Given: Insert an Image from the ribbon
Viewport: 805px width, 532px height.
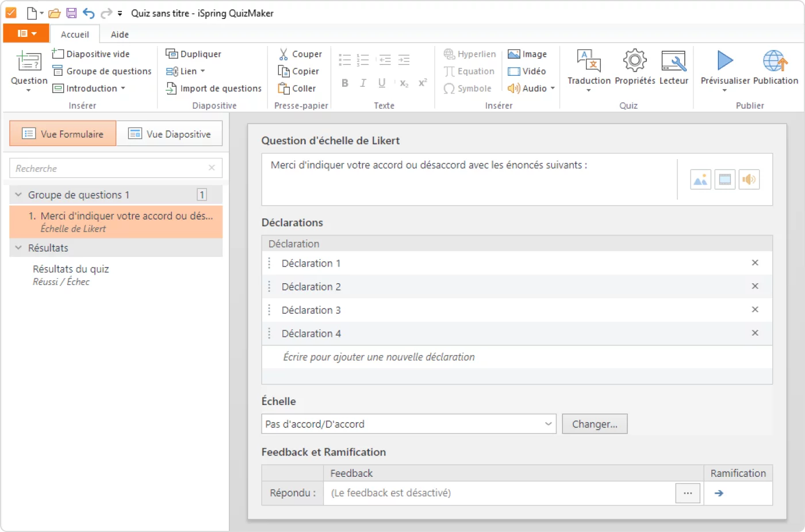Looking at the screenshot, I should point(527,54).
